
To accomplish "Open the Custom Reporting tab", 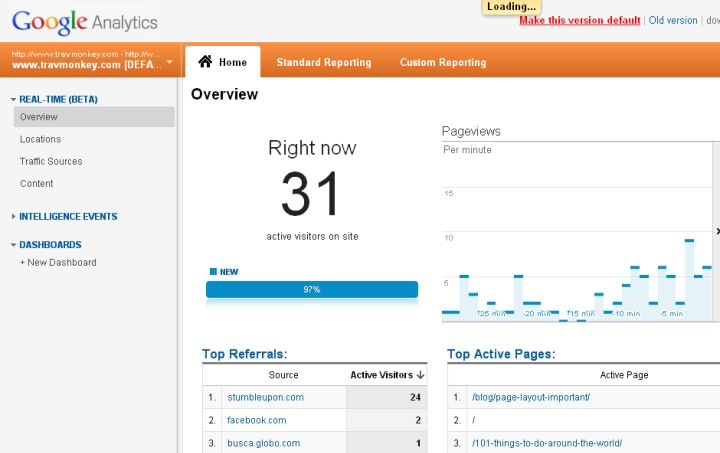I will (443, 62).
